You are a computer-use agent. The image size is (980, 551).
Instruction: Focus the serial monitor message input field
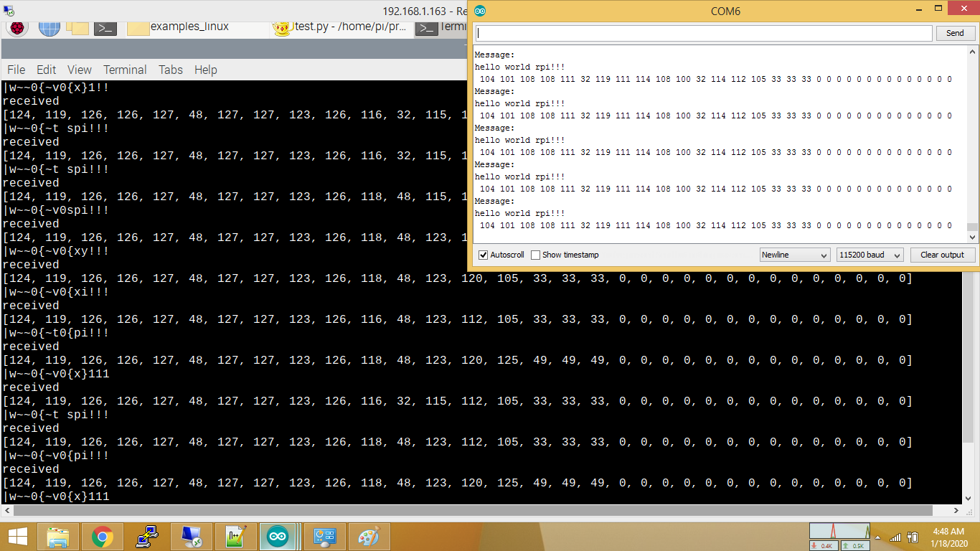tap(704, 33)
